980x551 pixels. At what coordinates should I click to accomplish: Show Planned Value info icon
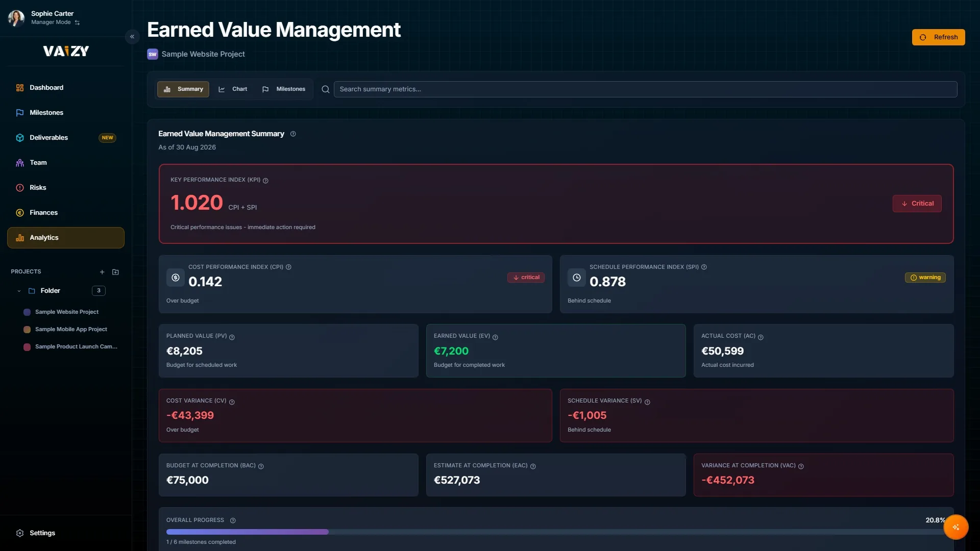click(x=232, y=337)
